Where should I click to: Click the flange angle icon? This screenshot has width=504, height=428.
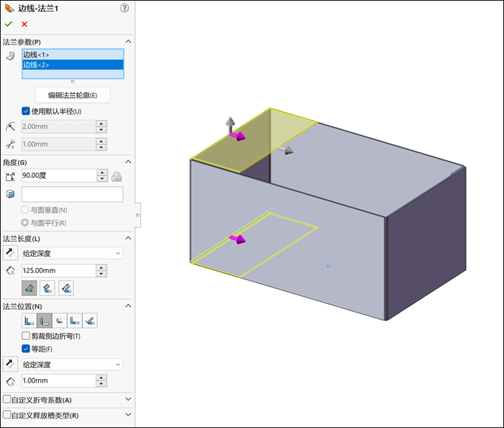(x=10, y=176)
